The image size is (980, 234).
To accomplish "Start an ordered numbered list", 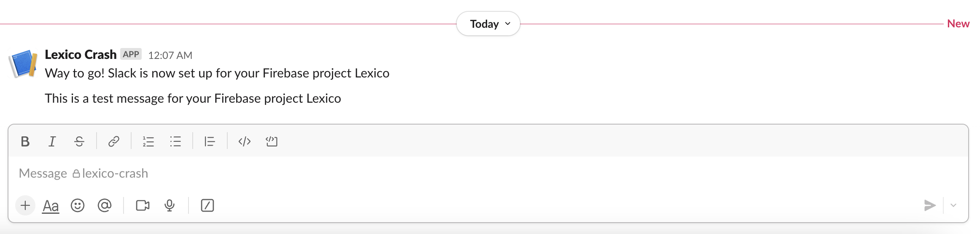I will [148, 141].
